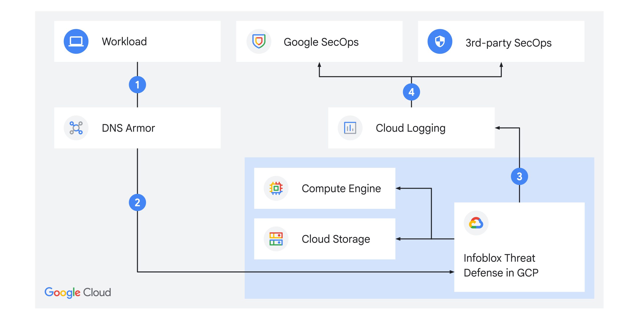Click the DNS Armor network icon
The height and width of the screenshot is (324, 644).
(x=76, y=128)
